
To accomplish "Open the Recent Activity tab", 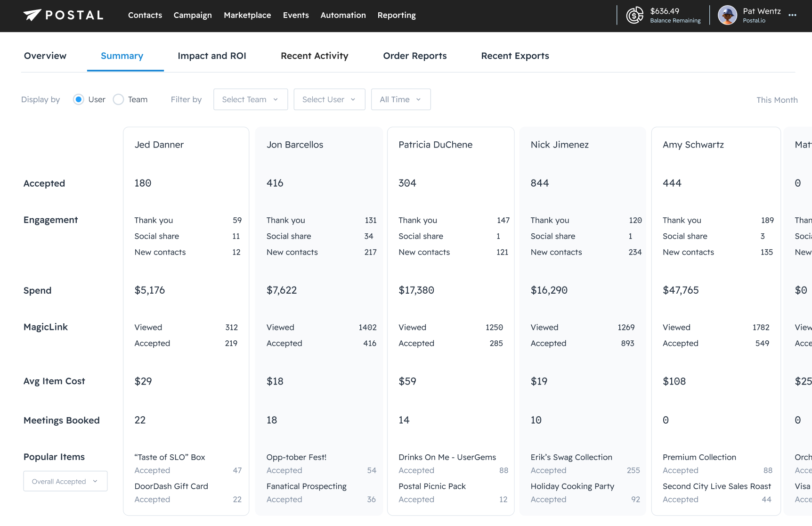I will (x=314, y=56).
